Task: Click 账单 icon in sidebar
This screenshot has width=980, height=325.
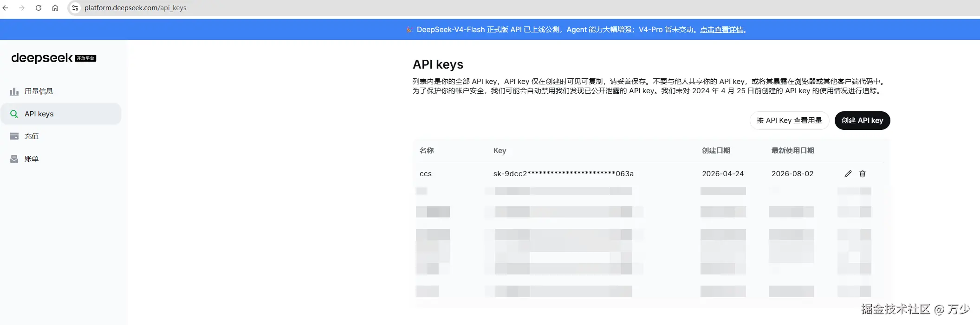Action: (14, 159)
